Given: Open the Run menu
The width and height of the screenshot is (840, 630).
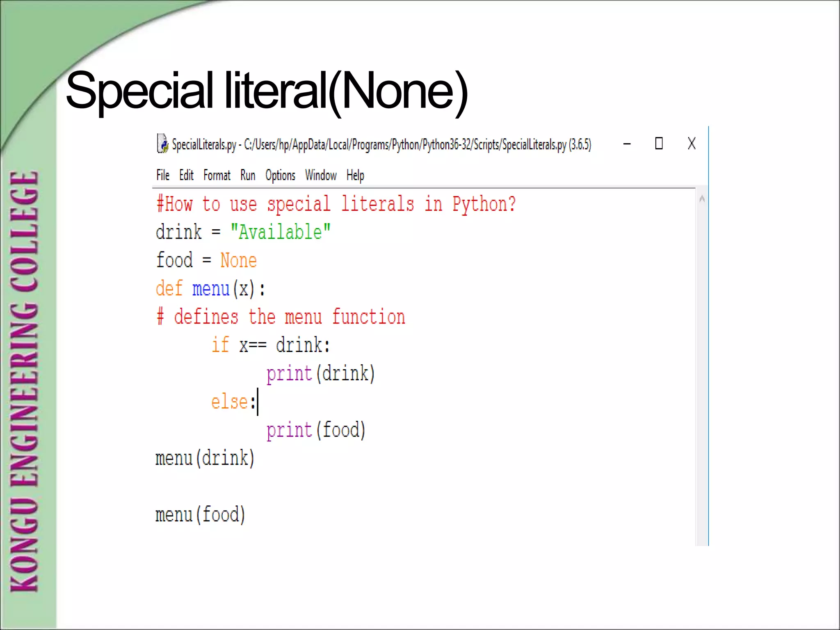Looking at the screenshot, I should (248, 176).
